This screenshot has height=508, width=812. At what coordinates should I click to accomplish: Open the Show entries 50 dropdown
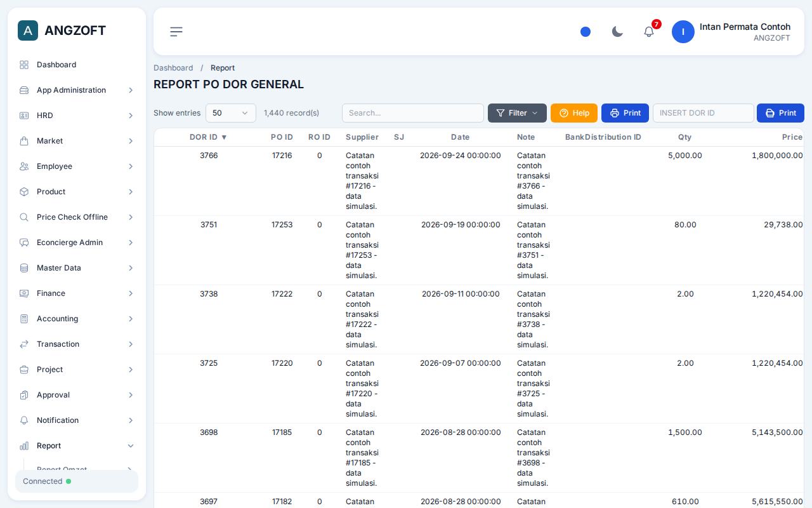tap(231, 113)
